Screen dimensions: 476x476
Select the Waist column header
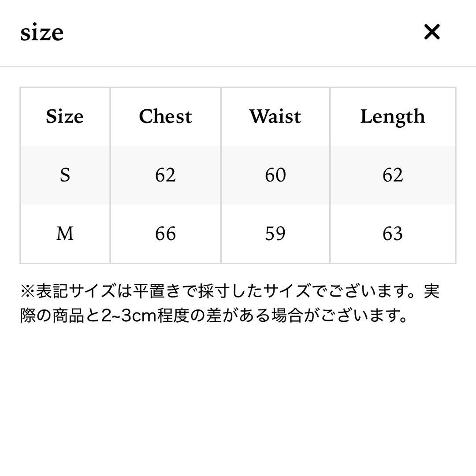tap(275, 116)
